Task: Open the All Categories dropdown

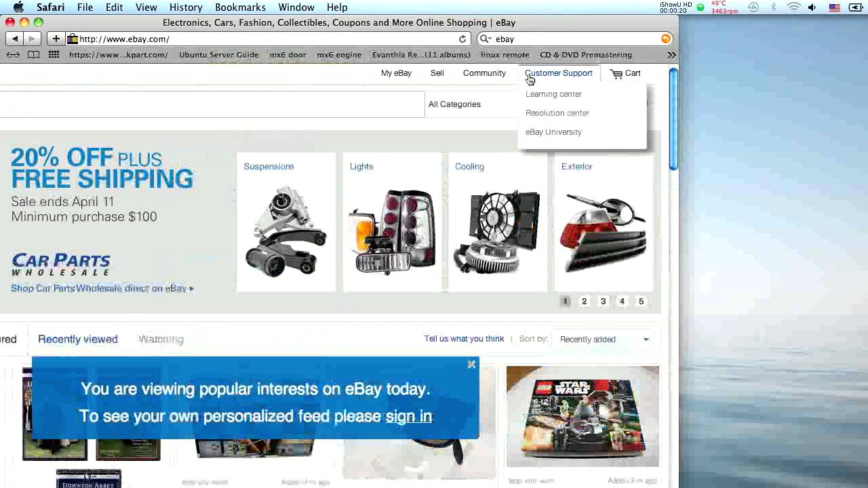Action: (471, 104)
